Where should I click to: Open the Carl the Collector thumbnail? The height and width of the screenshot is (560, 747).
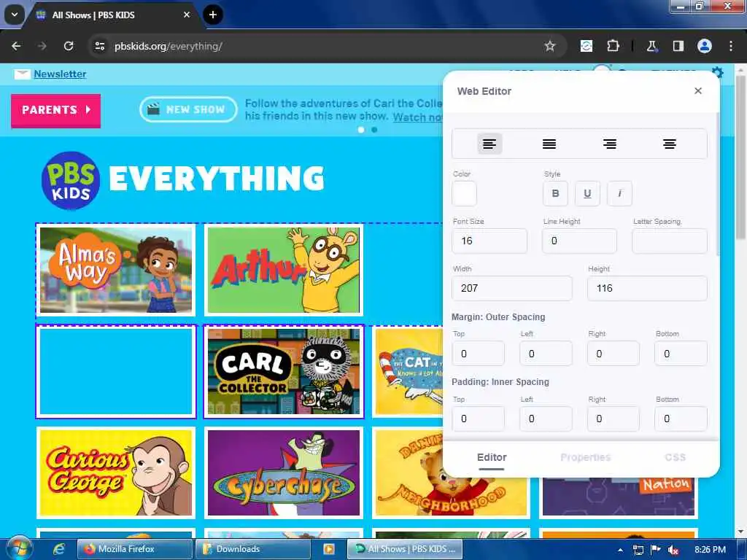(x=284, y=371)
